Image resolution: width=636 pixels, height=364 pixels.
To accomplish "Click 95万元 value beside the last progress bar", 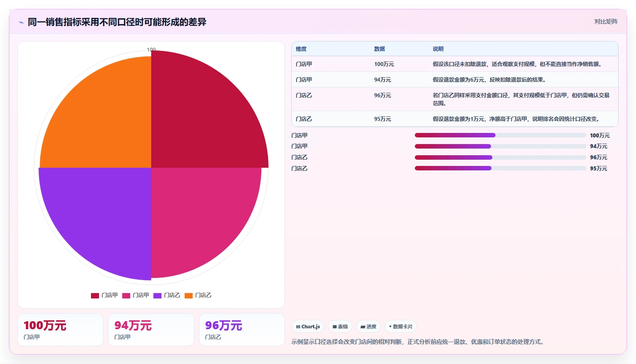I will 599,169.
